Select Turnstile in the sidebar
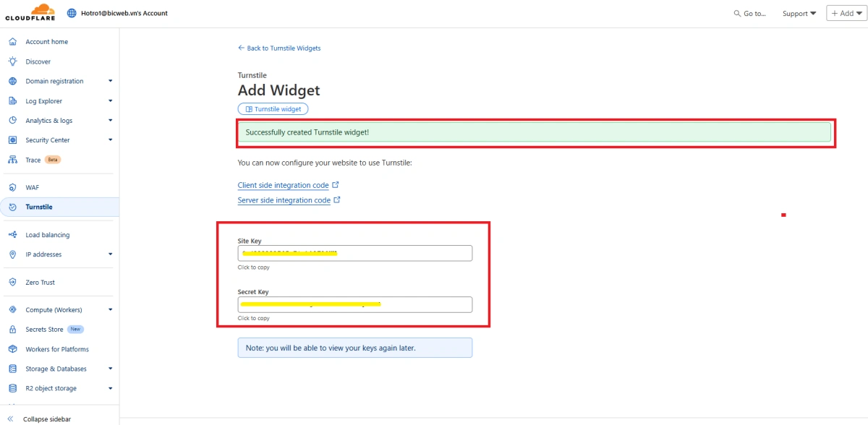Image resolution: width=868 pixels, height=425 pixels. (x=59, y=207)
